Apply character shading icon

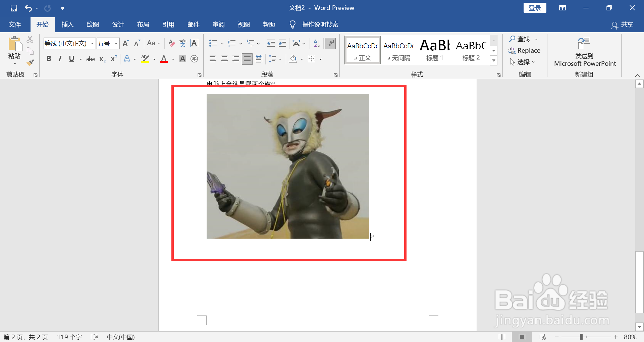coord(182,59)
